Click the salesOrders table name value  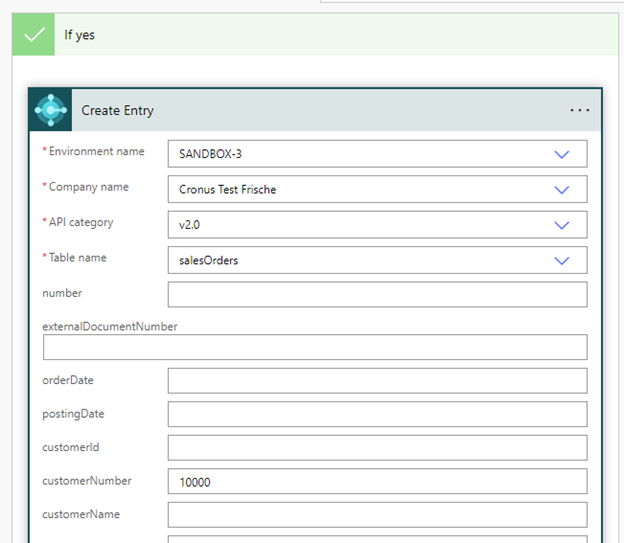tap(208, 260)
